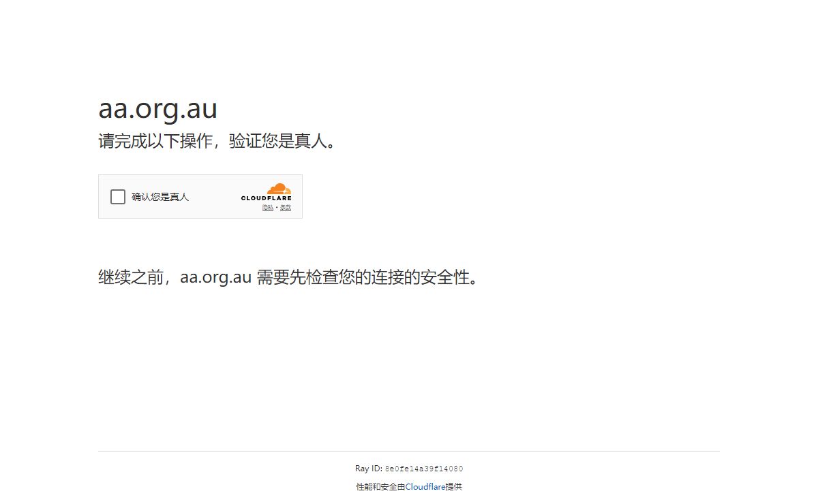
Task: Follow the Cloudflare link in the footer
Action: (425, 487)
